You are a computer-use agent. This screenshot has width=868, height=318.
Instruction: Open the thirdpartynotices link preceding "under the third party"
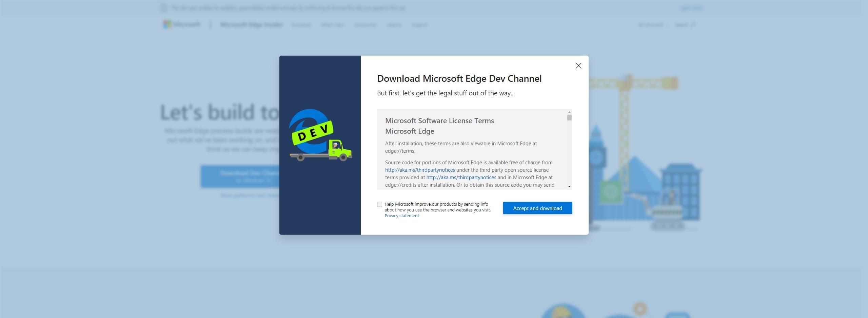click(420, 170)
